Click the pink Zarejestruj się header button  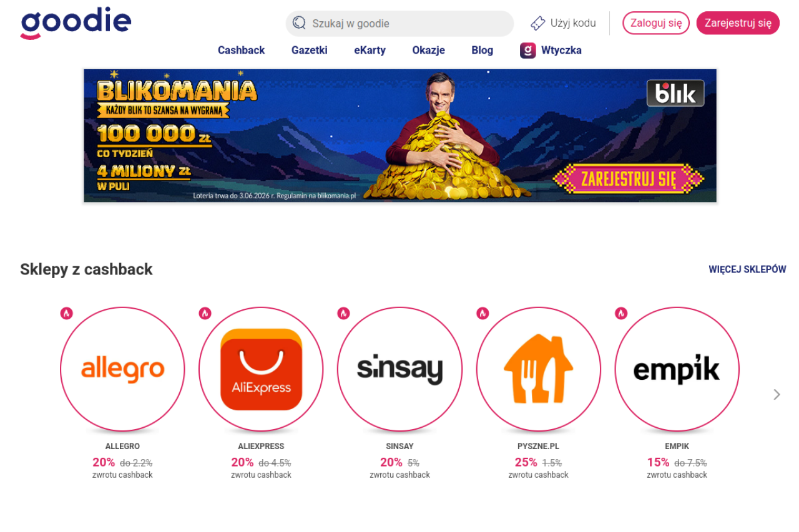click(738, 23)
